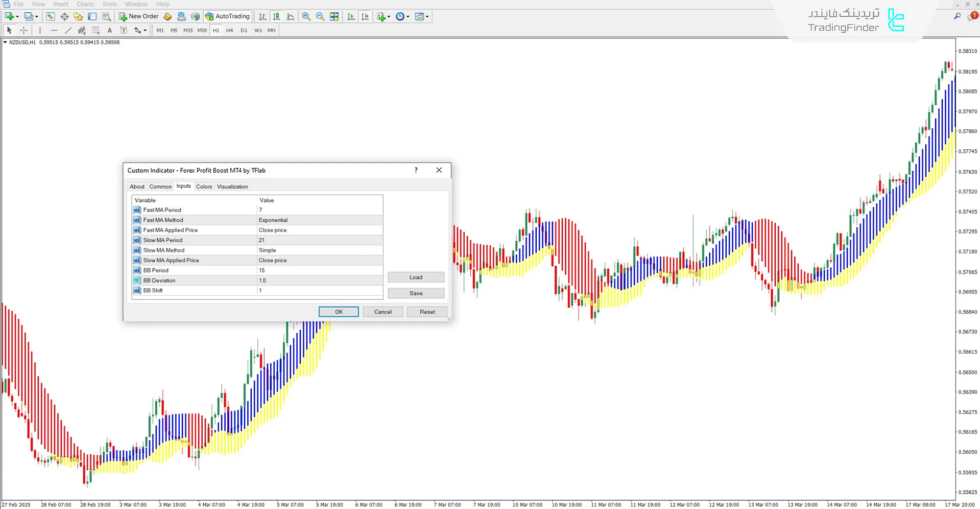Save the indicator input settings
Image resolution: width=980 pixels, height=509 pixels.
416,293
